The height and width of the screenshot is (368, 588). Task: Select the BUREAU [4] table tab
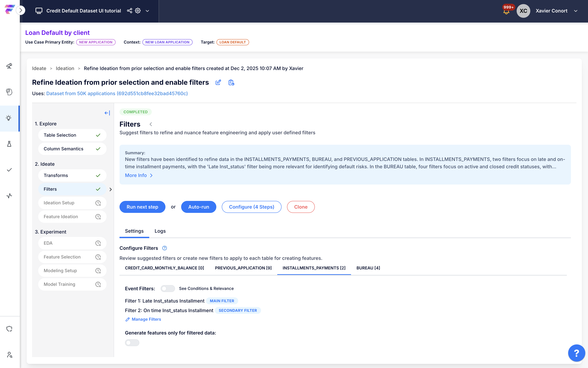pyautogui.click(x=368, y=268)
